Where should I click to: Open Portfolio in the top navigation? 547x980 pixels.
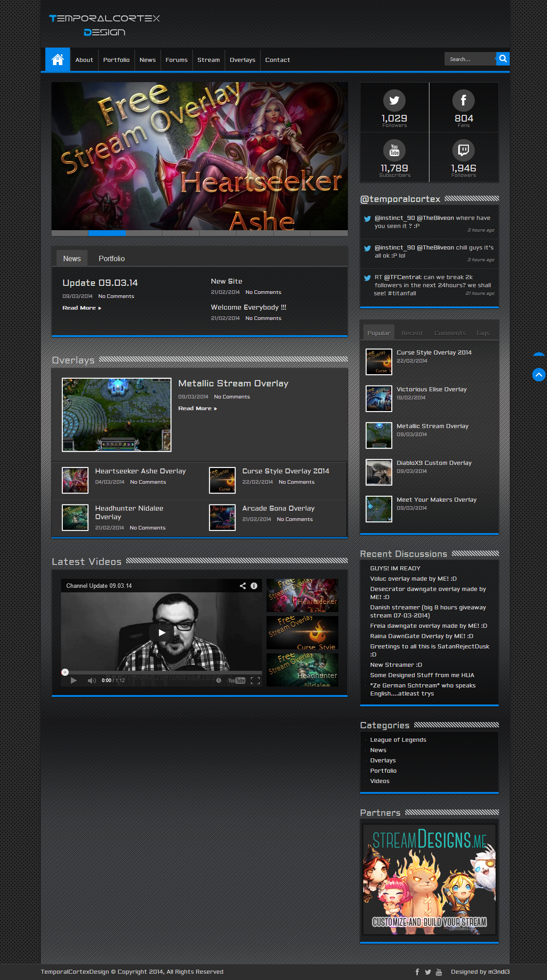click(116, 60)
